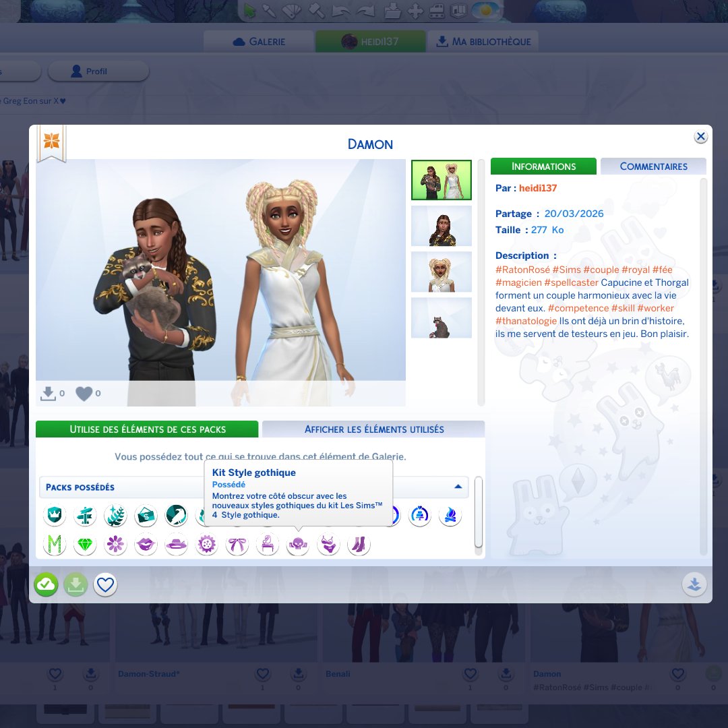The height and width of the screenshot is (728, 728).
Task: Click the teal leaf pack icon
Action: (x=115, y=515)
